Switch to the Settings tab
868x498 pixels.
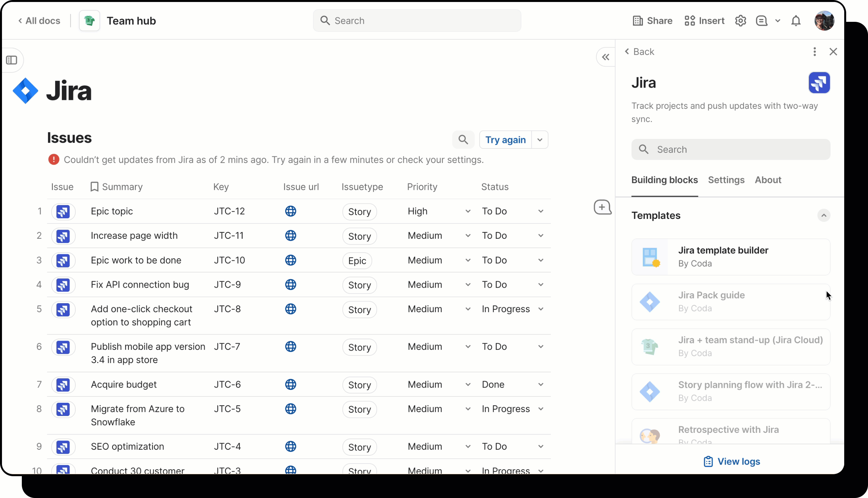point(726,180)
